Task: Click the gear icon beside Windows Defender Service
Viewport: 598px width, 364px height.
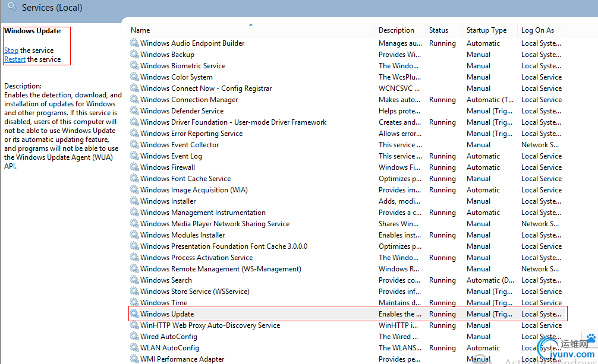Action: [134, 110]
